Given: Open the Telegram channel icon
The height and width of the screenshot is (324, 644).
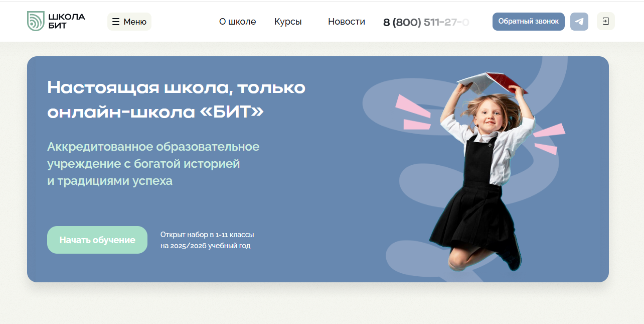Looking at the screenshot, I should tap(579, 22).
